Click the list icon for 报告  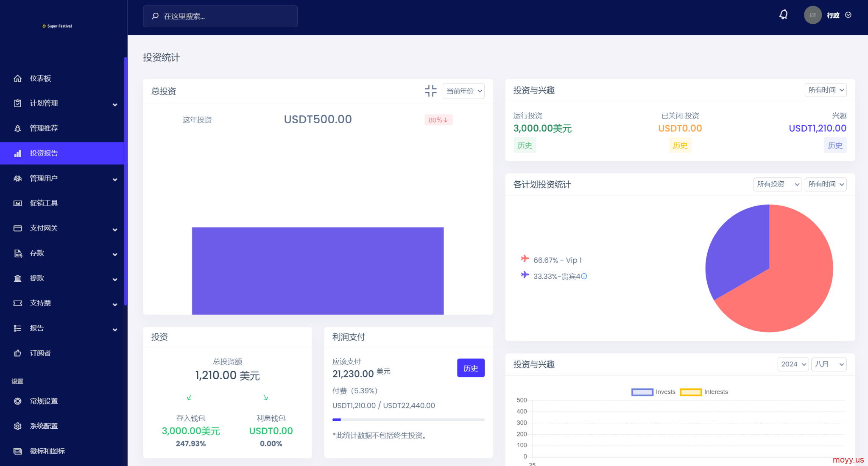click(x=17, y=328)
